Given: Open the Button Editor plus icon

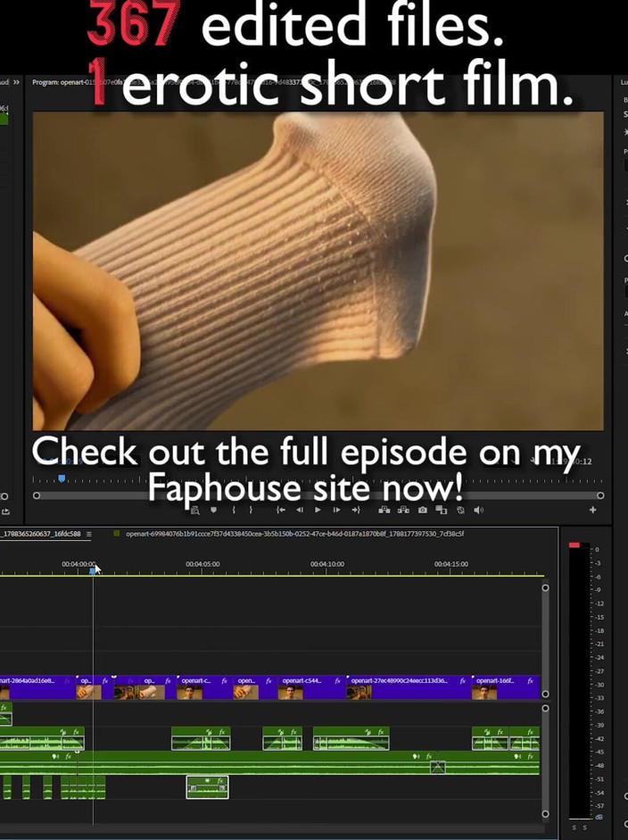Looking at the screenshot, I should tap(592, 510).
